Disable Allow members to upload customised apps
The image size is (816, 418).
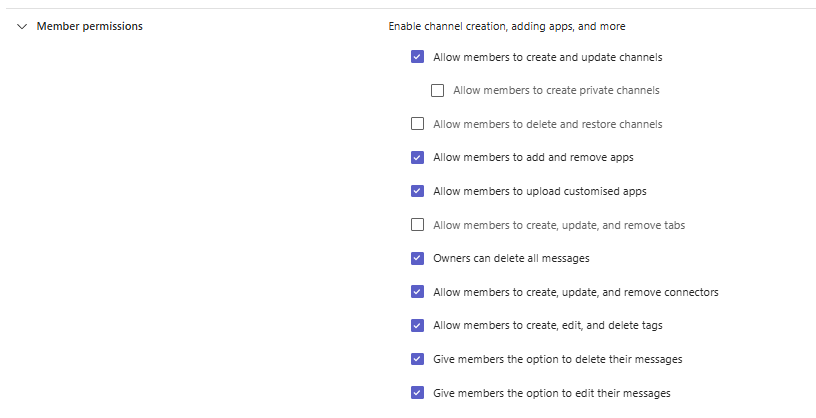tap(417, 192)
